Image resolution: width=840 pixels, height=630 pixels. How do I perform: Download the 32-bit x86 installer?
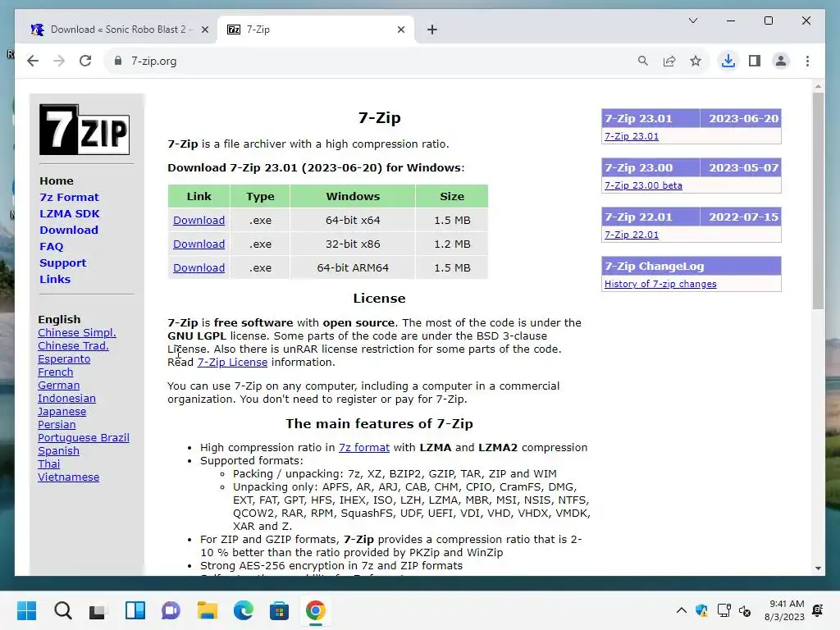[x=199, y=244]
